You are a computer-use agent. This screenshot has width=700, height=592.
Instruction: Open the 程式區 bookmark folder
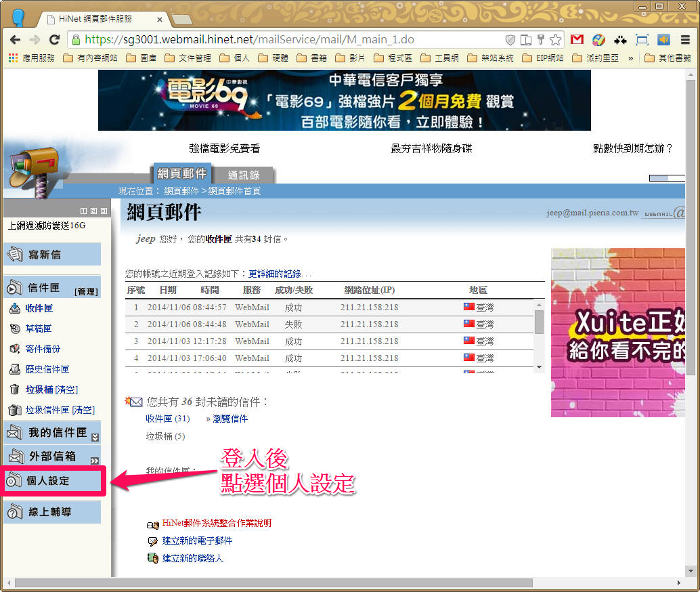[x=393, y=58]
